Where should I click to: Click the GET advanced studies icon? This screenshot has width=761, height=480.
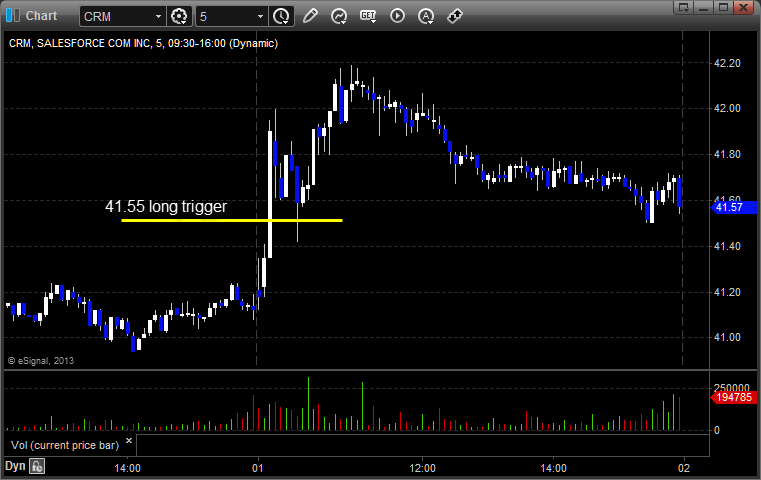click(x=368, y=17)
